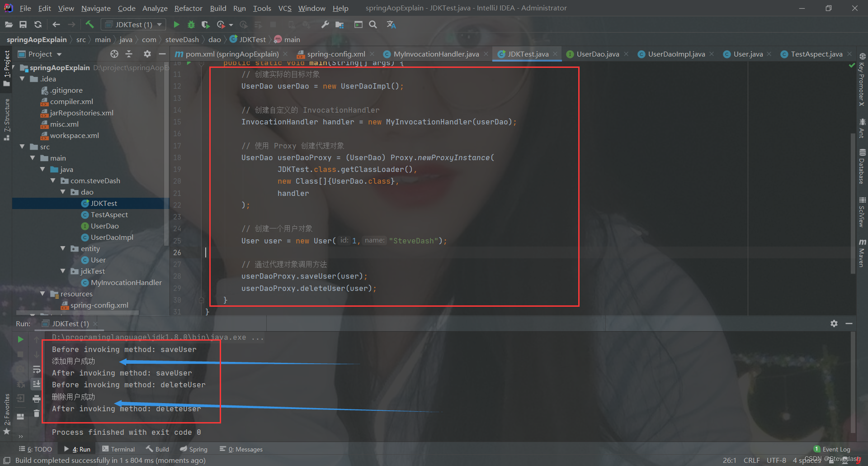This screenshot has height=466, width=868.
Task: Run with coverage icon in toolbar
Action: (206, 24)
